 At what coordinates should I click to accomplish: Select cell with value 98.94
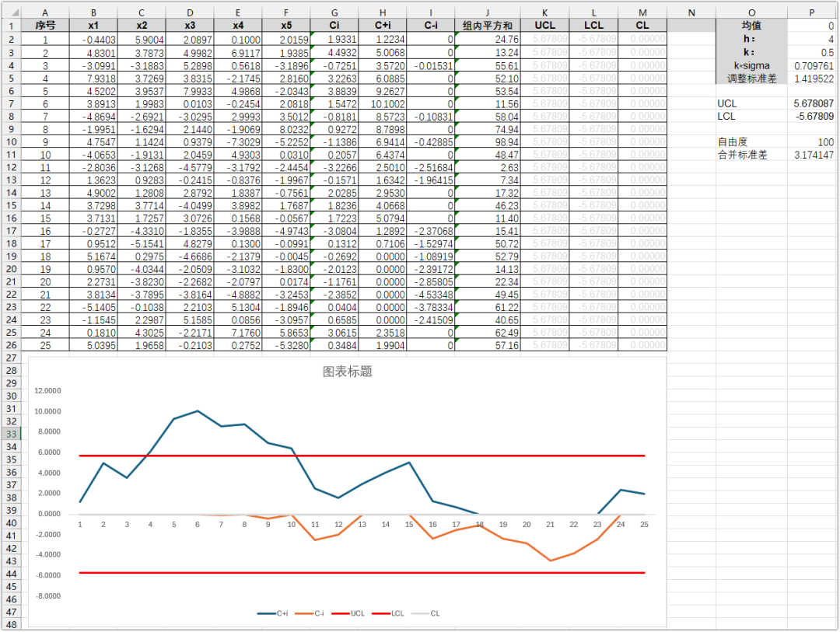point(488,142)
